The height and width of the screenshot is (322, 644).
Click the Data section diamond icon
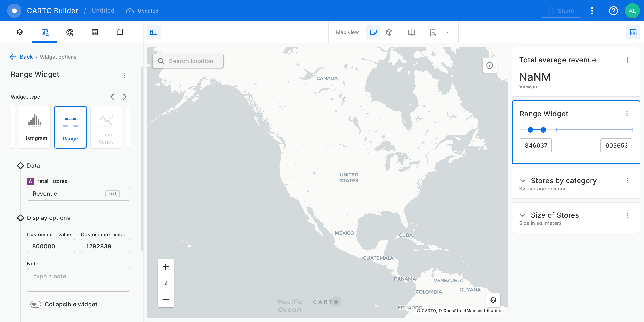coord(21,165)
